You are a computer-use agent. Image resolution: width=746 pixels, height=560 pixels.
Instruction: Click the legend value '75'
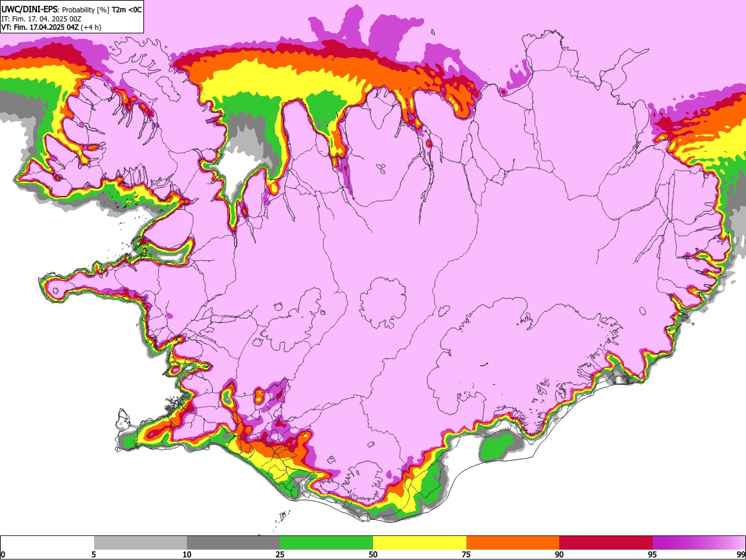point(466,555)
